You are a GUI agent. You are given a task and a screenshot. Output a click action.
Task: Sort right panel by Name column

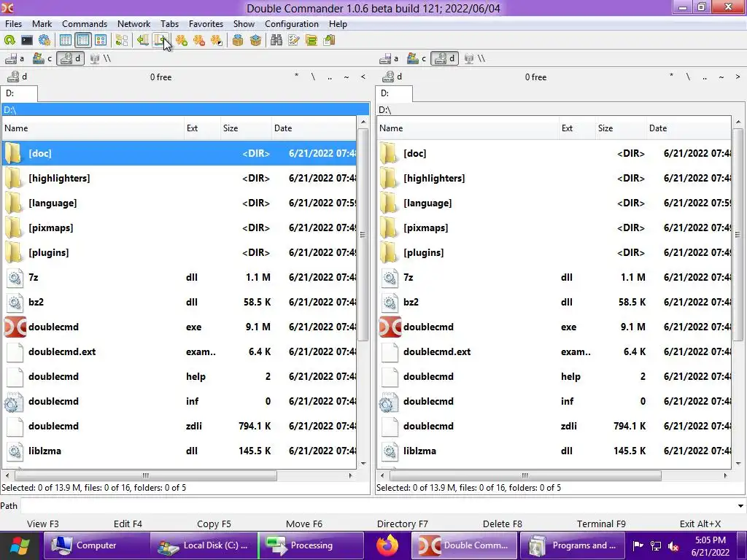point(468,128)
